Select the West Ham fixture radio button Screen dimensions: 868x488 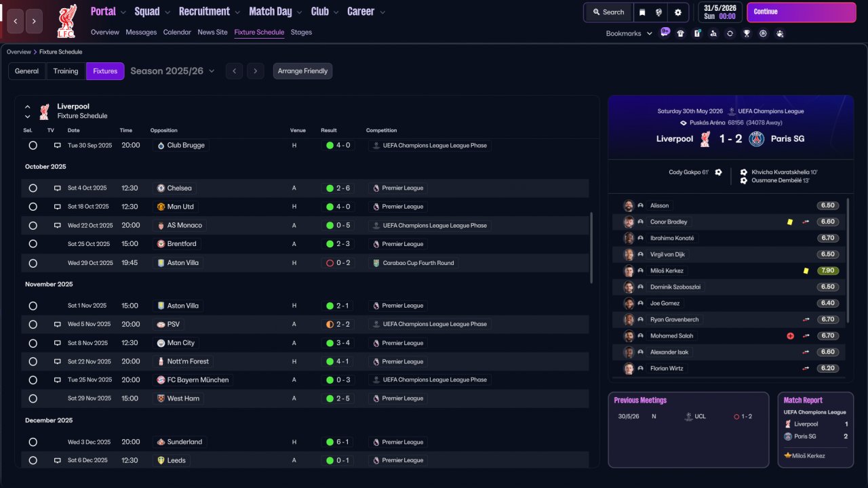[33, 399]
